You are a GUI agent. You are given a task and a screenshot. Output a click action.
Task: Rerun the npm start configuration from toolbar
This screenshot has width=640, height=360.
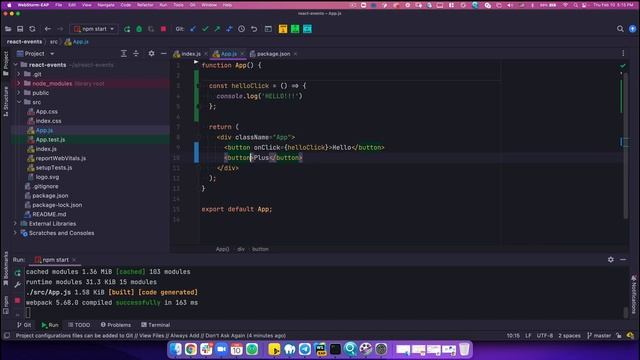pyautogui.click(x=127, y=29)
